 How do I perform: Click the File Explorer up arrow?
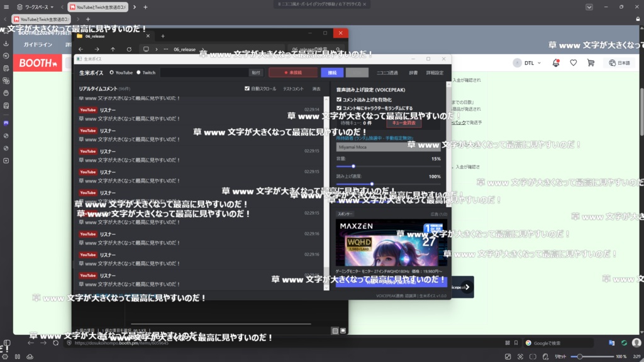[x=113, y=49]
